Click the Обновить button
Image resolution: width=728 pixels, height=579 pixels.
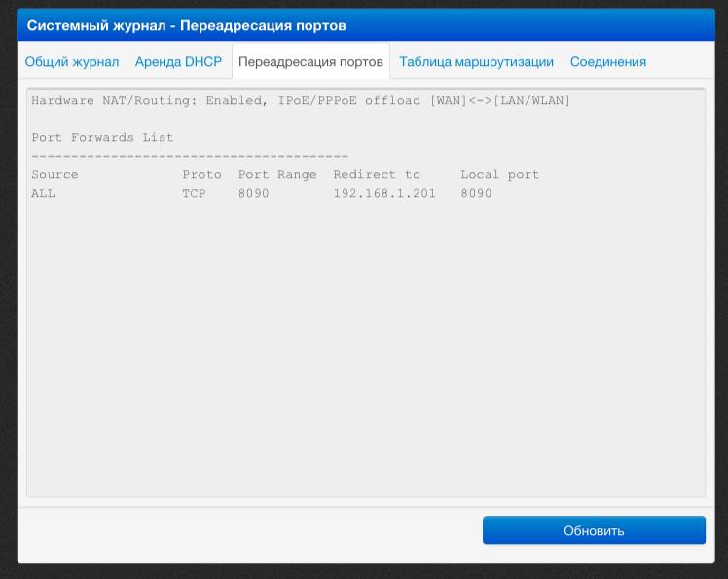click(594, 530)
